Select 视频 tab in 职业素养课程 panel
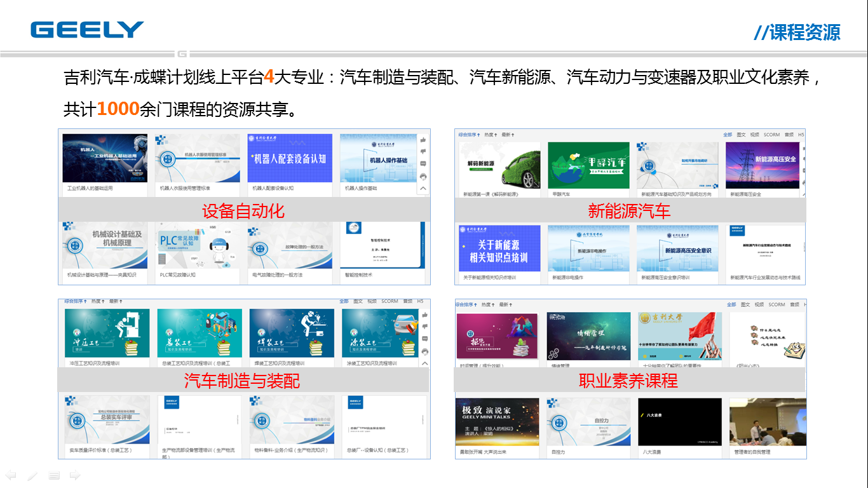Viewport: 868px width, 488px height. (x=760, y=305)
